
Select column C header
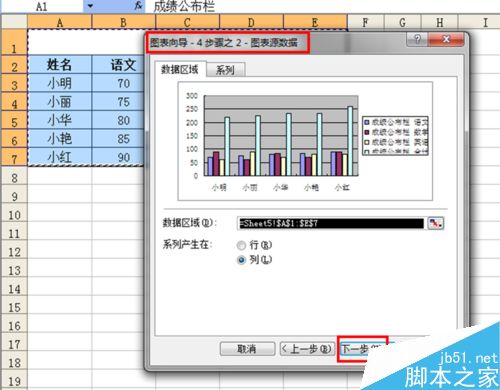(187, 22)
